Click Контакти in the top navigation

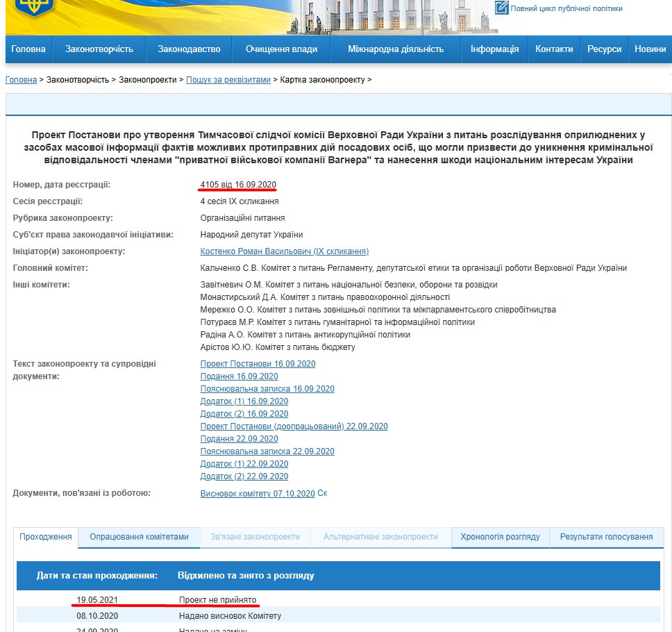coord(554,49)
